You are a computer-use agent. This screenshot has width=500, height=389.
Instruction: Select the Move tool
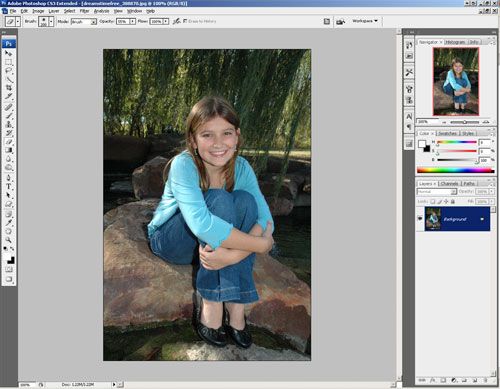pyautogui.click(x=9, y=53)
